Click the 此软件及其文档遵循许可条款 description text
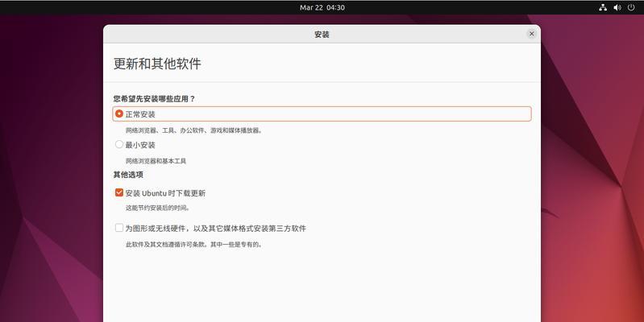The height and width of the screenshot is (322, 644). tap(194, 245)
